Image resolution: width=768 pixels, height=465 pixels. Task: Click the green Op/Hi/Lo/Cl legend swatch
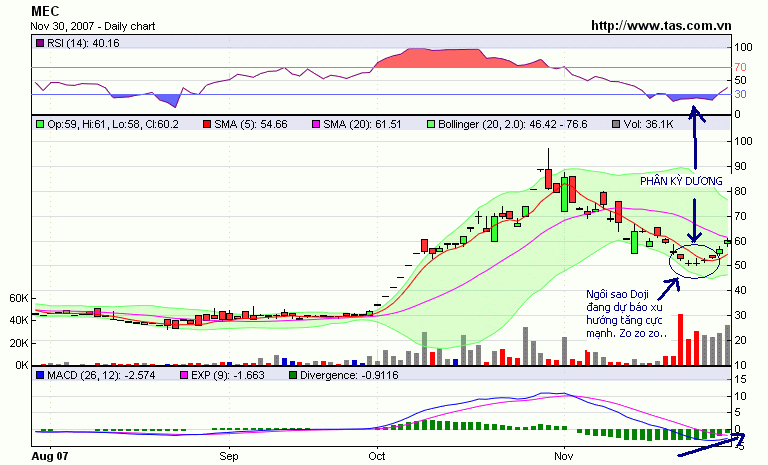point(40,124)
